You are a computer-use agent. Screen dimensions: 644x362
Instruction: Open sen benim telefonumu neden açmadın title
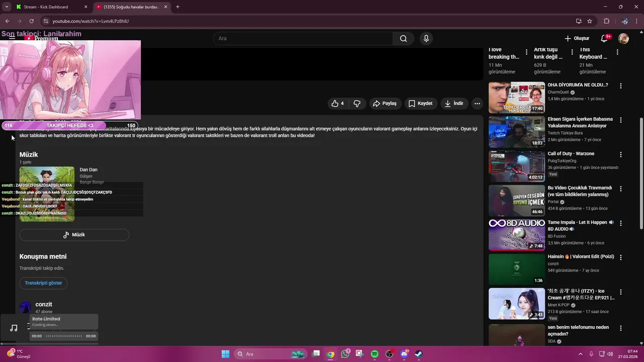click(578, 330)
